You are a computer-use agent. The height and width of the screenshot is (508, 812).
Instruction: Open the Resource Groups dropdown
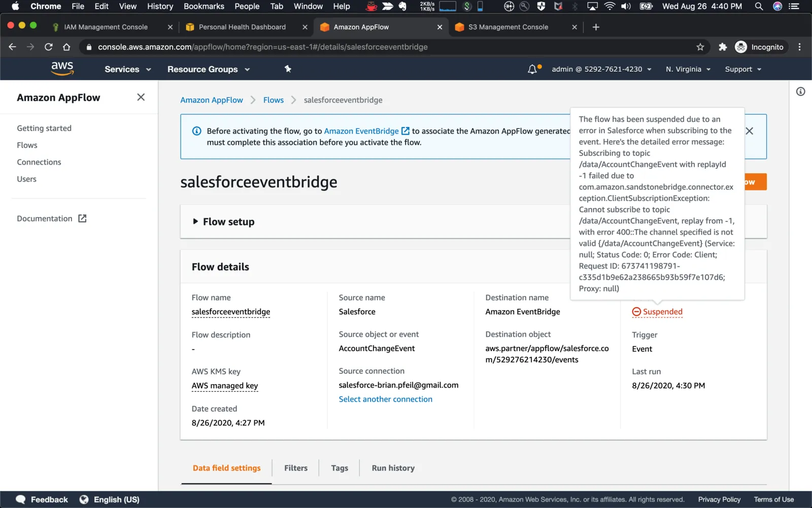coord(209,69)
